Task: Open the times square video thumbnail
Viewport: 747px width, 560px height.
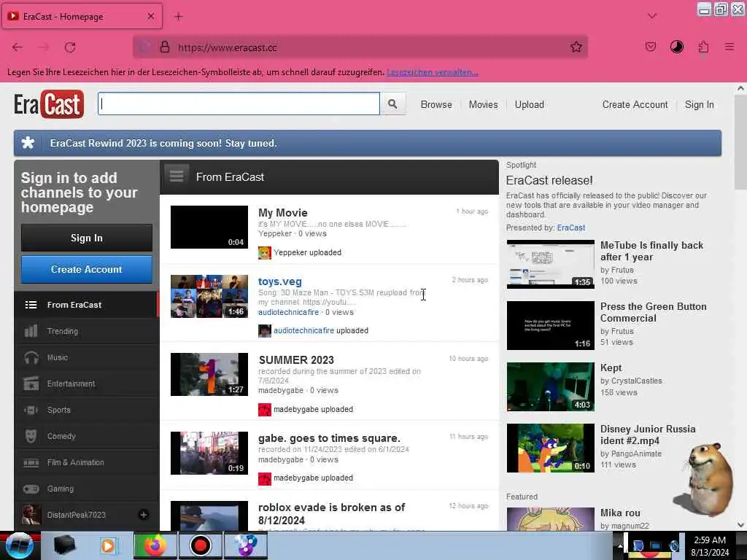Action: (209, 453)
